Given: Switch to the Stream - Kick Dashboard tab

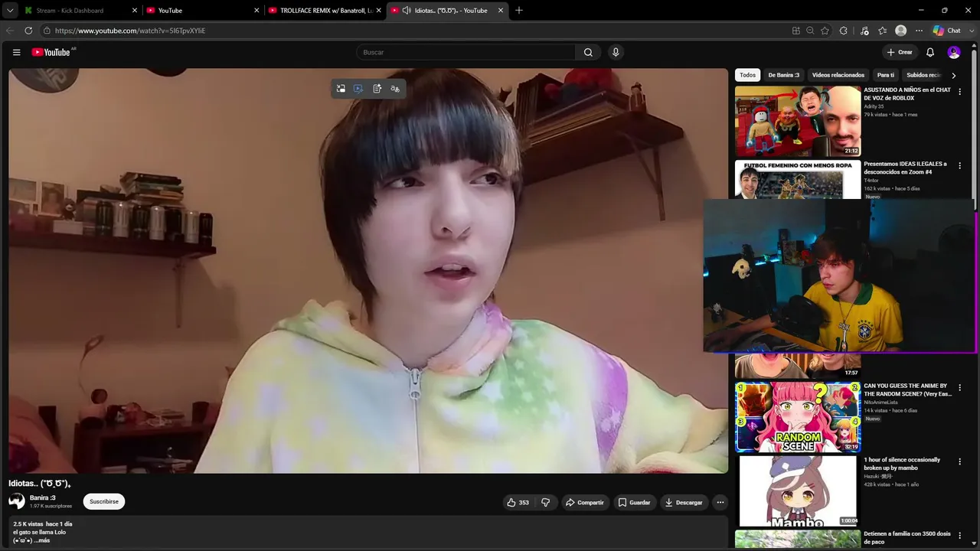Looking at the screenshot, I should [80, 11].
